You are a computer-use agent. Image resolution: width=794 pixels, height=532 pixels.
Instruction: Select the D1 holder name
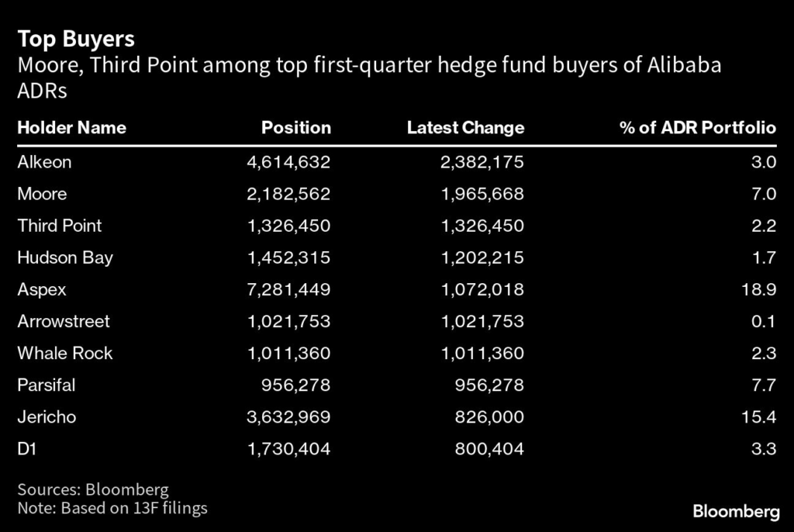[x=27, y=448]
